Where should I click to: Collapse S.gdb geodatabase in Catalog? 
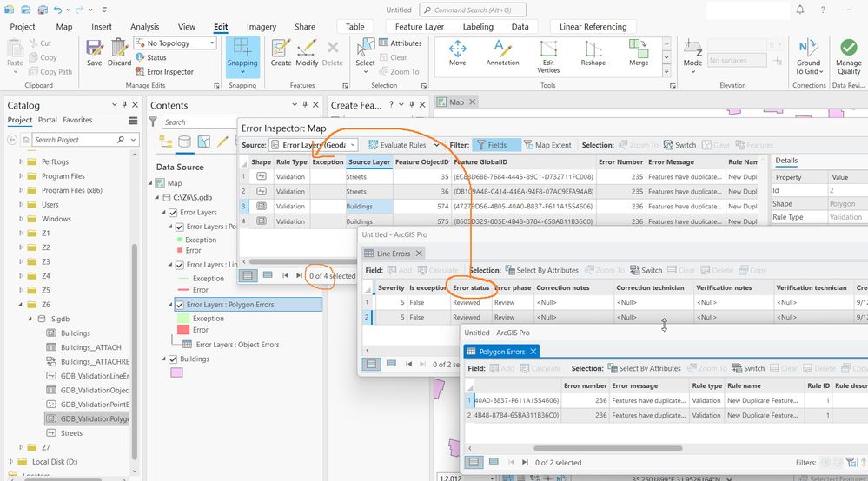point(30,319)
